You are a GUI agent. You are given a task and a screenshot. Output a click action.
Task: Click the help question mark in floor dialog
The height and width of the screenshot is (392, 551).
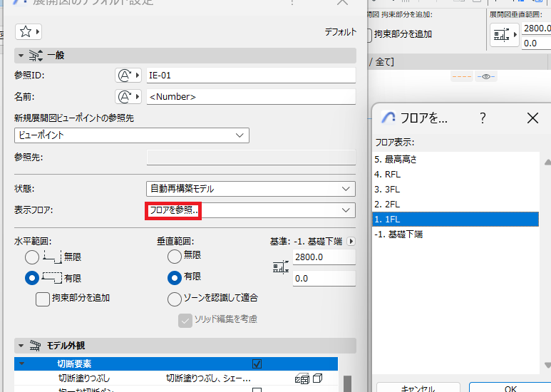(483, 118)
